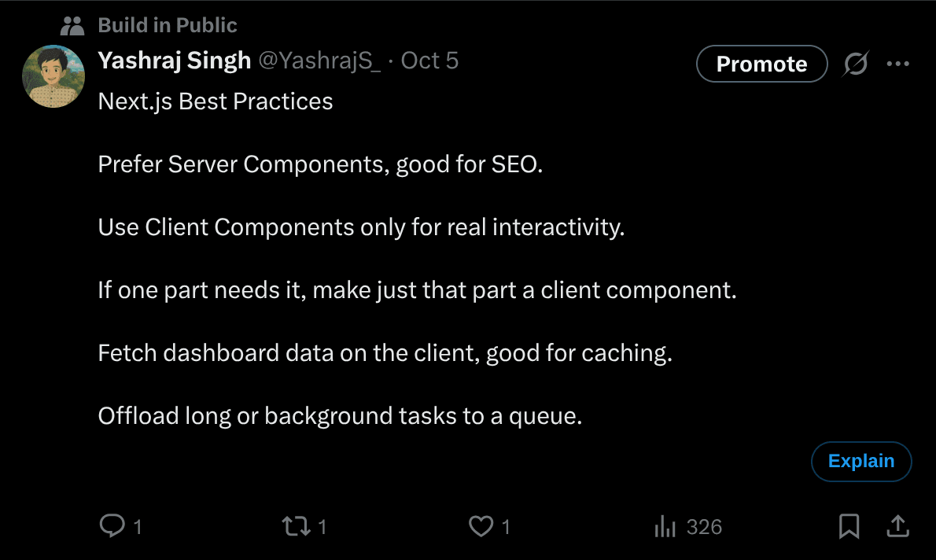The width and height of the screenshot is (936, 560).
Task: Repost this tweet using the retweet icon
Action: click(297, 526)
